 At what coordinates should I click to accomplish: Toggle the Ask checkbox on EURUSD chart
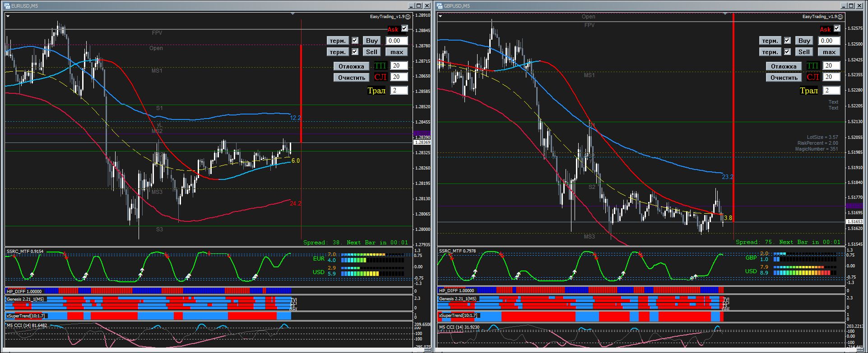pyautogui.click(x=404, y=28)
